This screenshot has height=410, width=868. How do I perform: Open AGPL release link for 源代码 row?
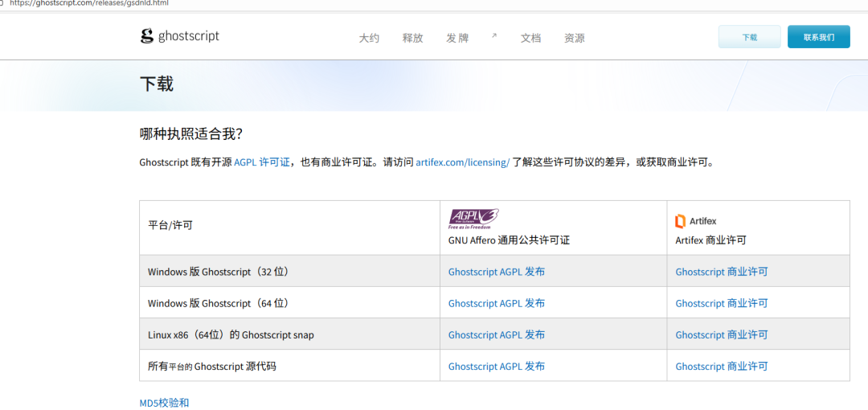click(x=497, y=367)
